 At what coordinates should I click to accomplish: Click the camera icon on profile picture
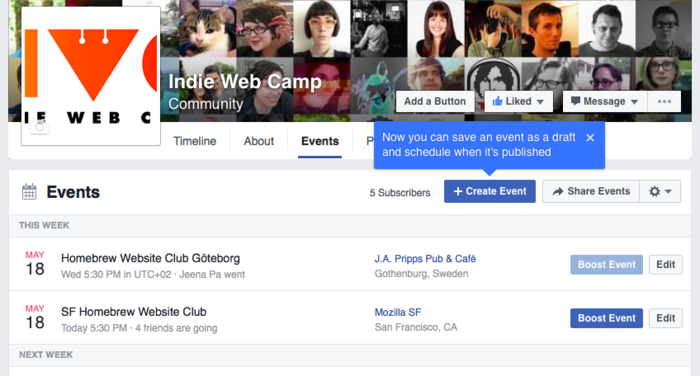pyautogui.click(x=39, y=127)
